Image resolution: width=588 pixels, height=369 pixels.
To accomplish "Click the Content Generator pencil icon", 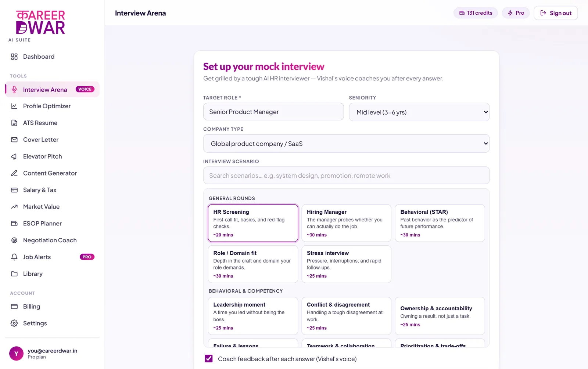I will (14, 173).
